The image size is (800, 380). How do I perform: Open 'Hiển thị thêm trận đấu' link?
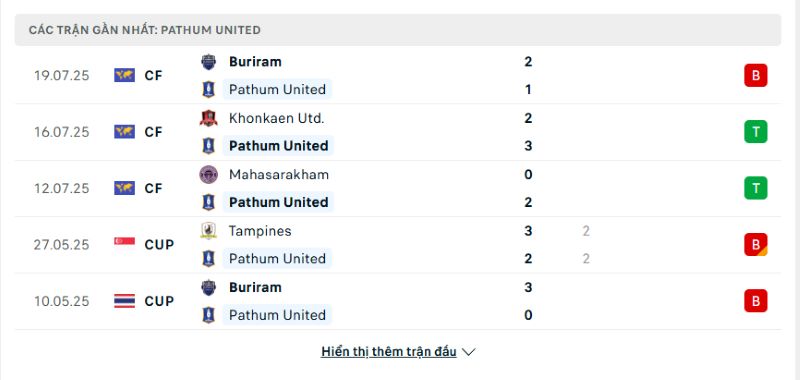pyautogui.click(x=389, y=352)
